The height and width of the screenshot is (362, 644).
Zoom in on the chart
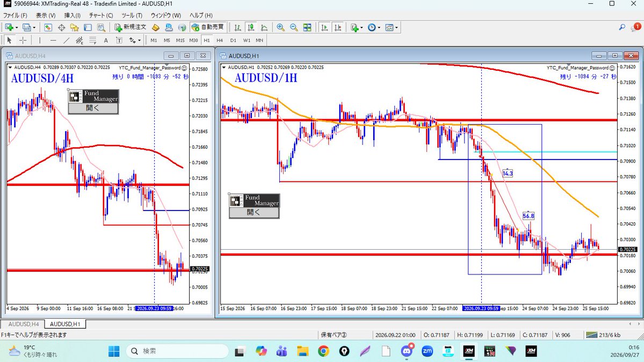(280, 27)
